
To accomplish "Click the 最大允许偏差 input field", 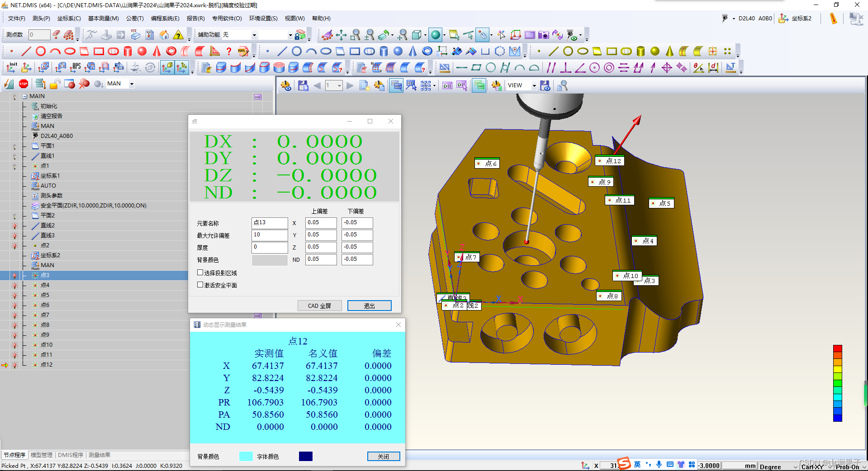I will pos(270,235).
